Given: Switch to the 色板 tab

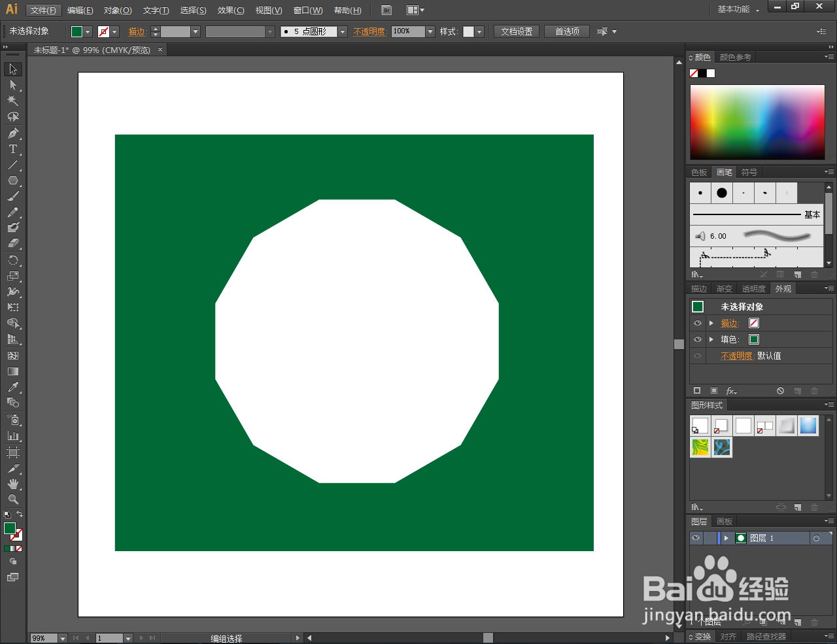Looking at the screenshot, I should click(699, 172).
